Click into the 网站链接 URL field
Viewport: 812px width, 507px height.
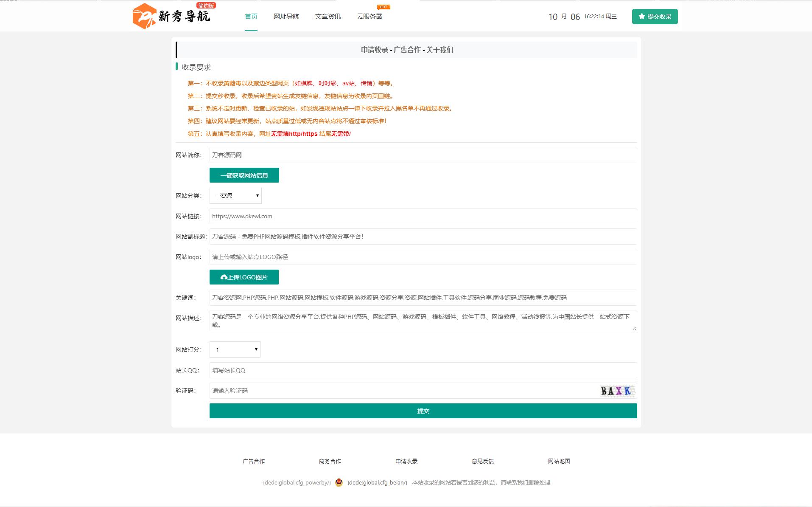click(x=423, y=216)
